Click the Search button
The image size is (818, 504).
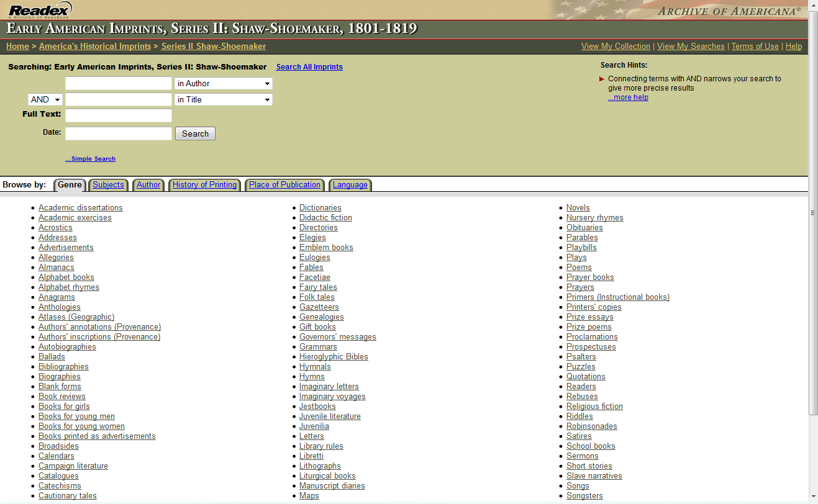(x=195, y=133)
